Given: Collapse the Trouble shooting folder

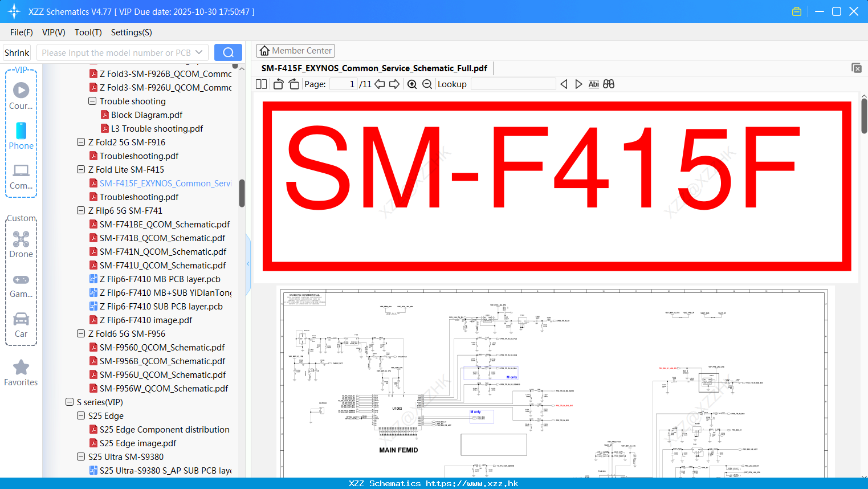Looking at the screenshot, I should (x=92, y=101).
